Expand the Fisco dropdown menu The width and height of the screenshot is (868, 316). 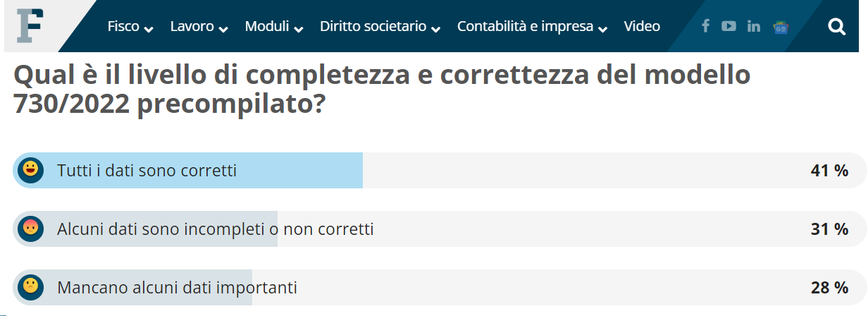pyautogui.click(x=130, y=27)
